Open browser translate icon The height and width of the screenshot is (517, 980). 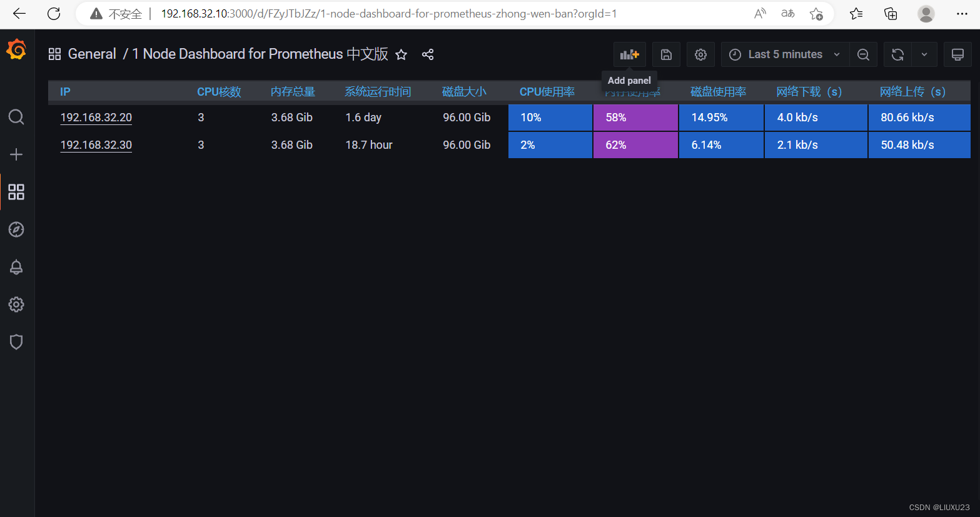[x=788, y=14]
